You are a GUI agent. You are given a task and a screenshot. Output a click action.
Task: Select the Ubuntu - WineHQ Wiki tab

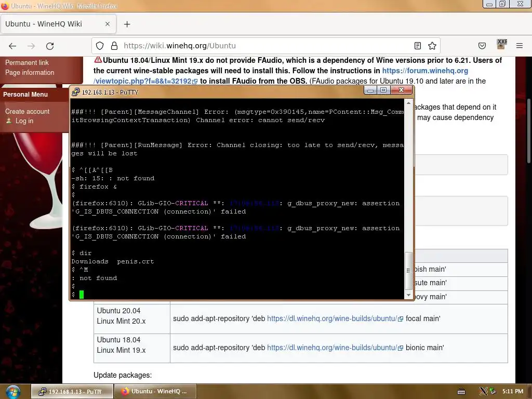(58, 24)
